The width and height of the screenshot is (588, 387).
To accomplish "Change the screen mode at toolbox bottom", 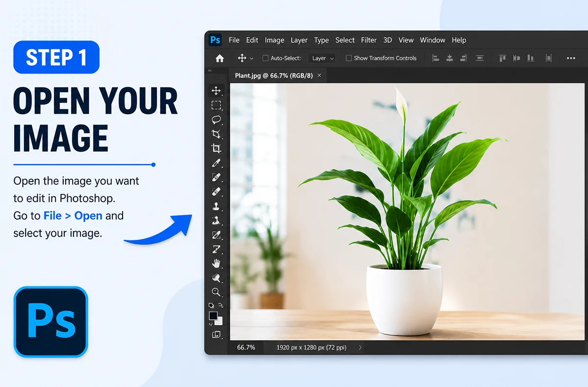I will 216,335.
